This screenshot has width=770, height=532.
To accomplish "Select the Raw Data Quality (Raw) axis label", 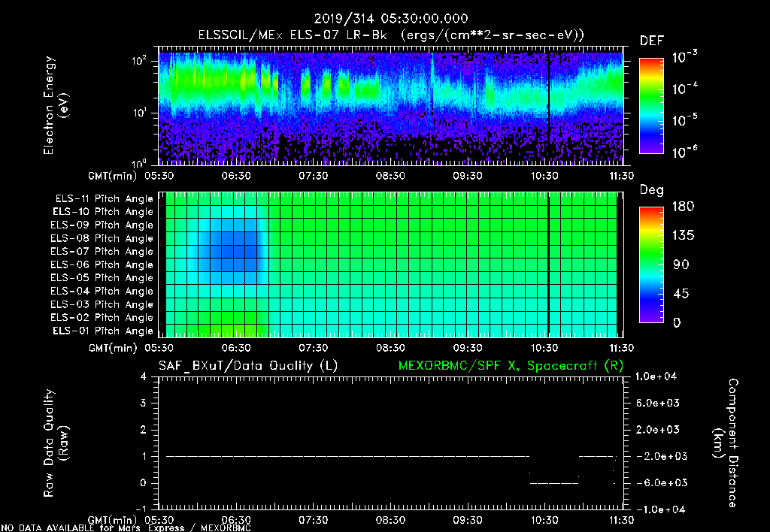I will coord(56,443).
